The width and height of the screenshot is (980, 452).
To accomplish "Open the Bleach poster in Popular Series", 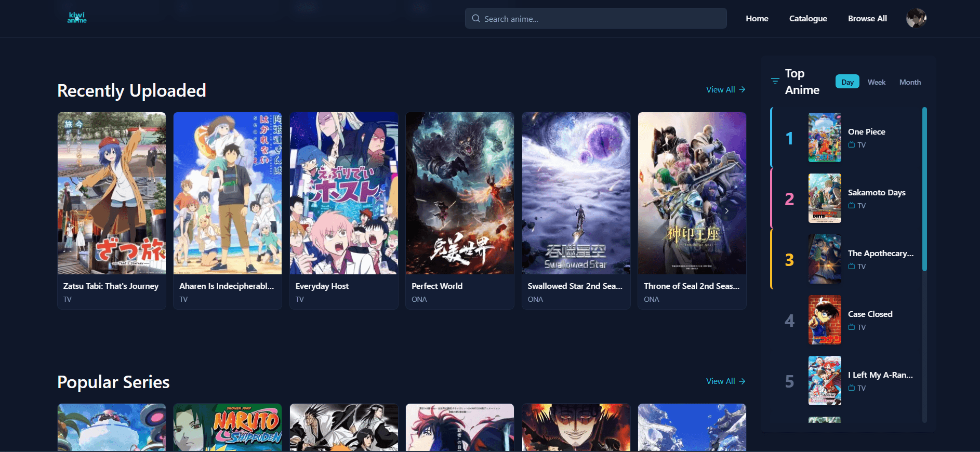I will point(344,428).
